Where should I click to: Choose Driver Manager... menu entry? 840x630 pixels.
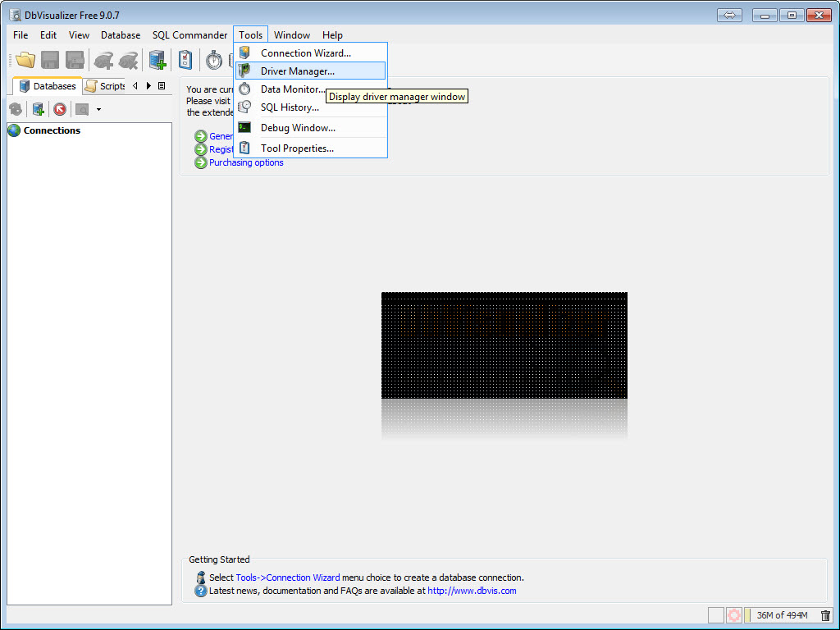tap(310, 71)
